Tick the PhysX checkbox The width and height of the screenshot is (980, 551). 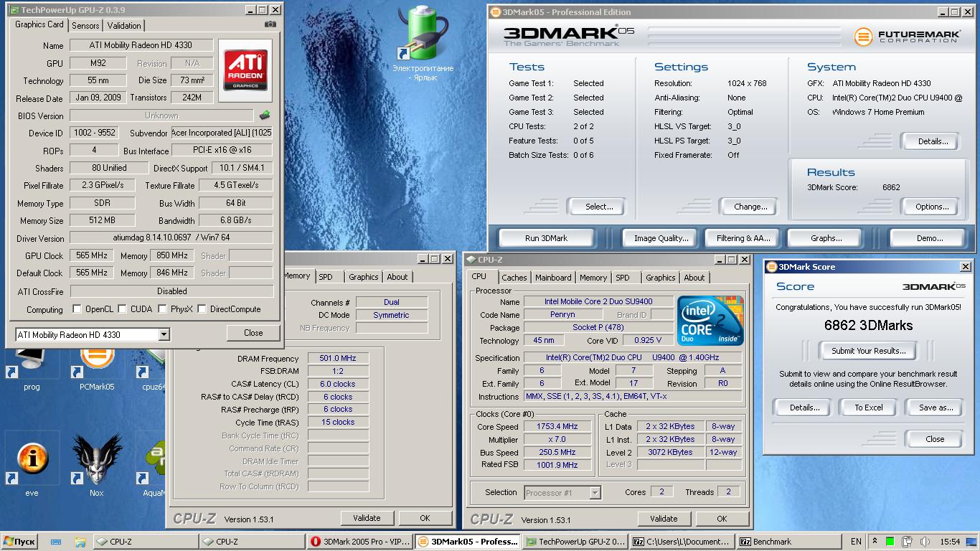click(162, 309)
